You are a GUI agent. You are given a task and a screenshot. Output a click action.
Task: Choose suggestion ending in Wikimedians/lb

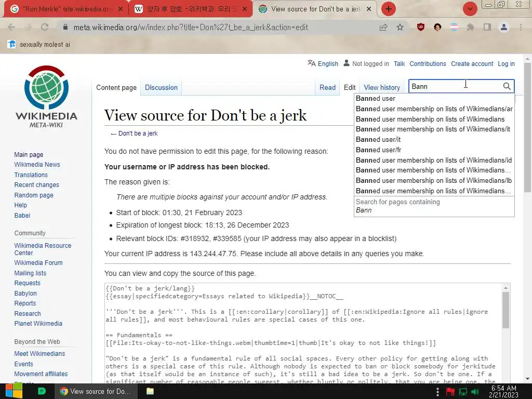point(434,180)
